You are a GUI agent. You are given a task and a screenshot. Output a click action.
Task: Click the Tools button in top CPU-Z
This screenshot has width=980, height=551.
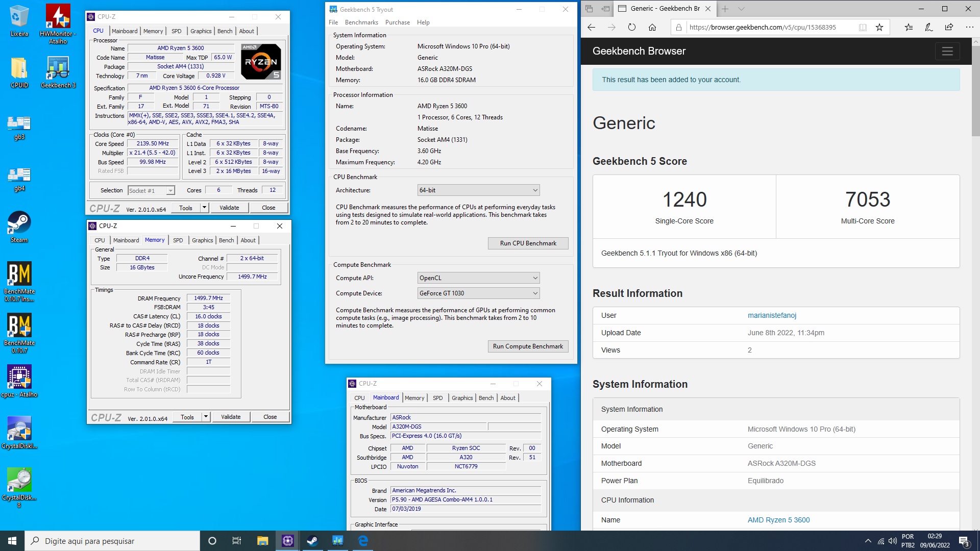point(186,208)
